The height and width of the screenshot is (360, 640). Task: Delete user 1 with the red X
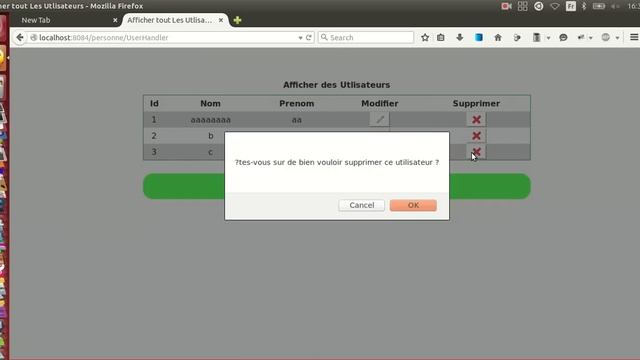point(476,120)
